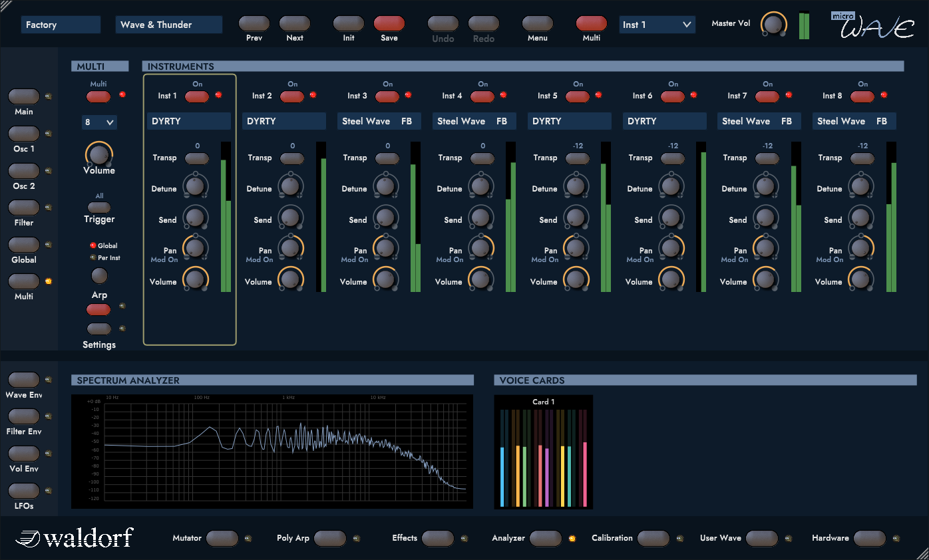Adjust the MULTI panel Volume knob

tap(99, 155)
